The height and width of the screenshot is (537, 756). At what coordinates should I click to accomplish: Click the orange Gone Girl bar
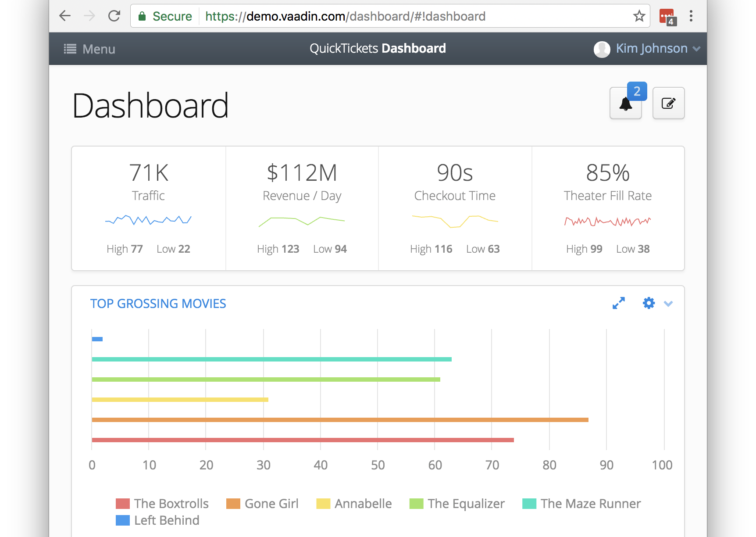pos(340,420)
